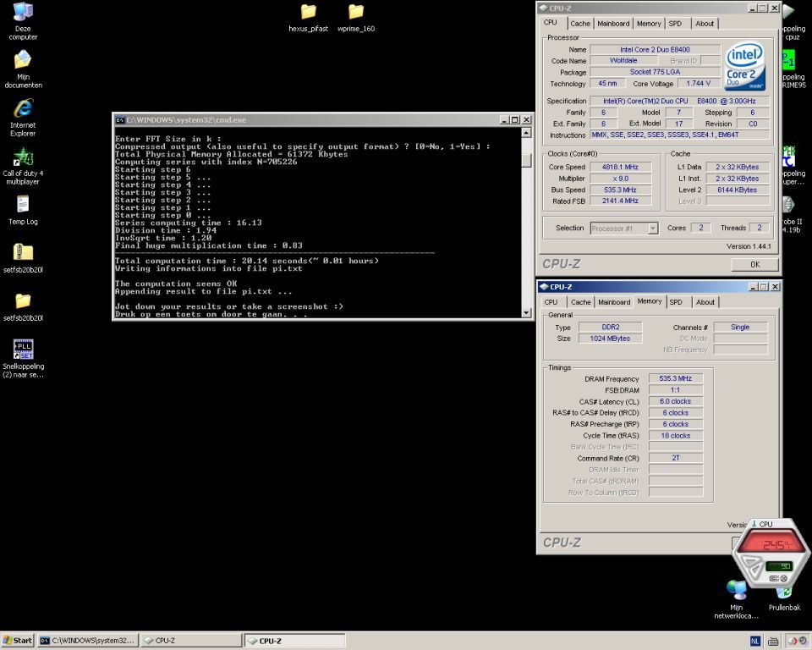812x650 pixels.
Task: Select the zipped setfsb20b20l folder icon
Action: [x=23, y=252]
